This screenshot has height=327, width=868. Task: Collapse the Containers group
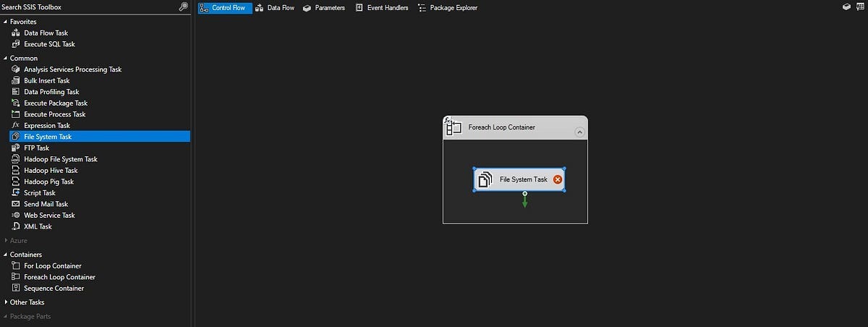6,255
